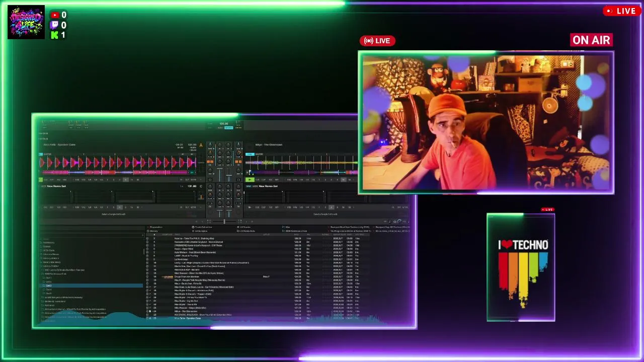
Task: Click the ON AIR badge above the webcam
Action: click(591, 40)
